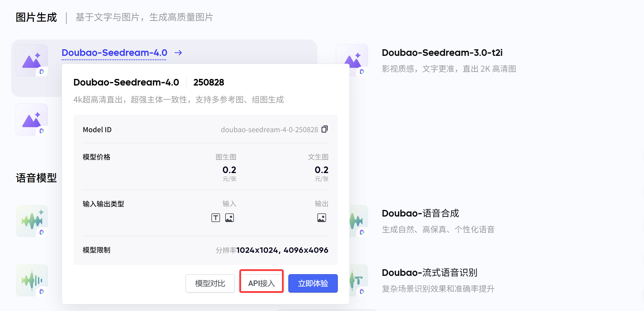Click the 立即体验 button
Image resolution: width=644 pixels, height=311 pixels.
(313, 283)
